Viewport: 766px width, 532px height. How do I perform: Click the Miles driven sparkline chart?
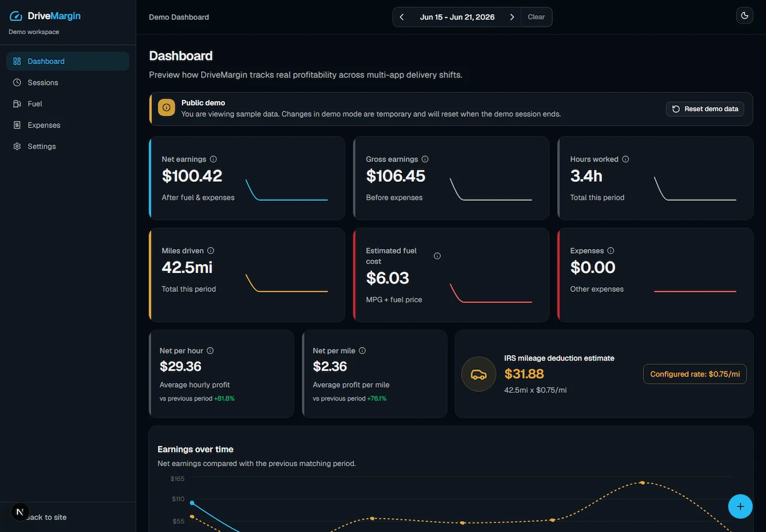287,282
